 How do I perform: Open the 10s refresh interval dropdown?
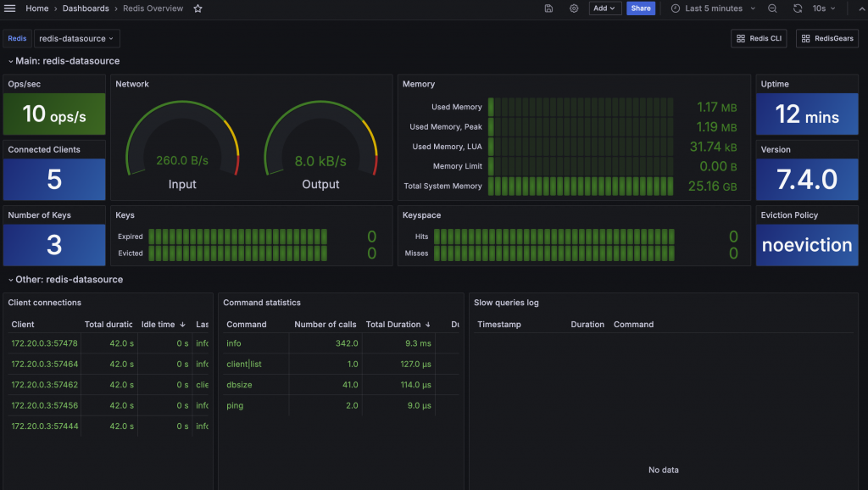coord(824,8)
